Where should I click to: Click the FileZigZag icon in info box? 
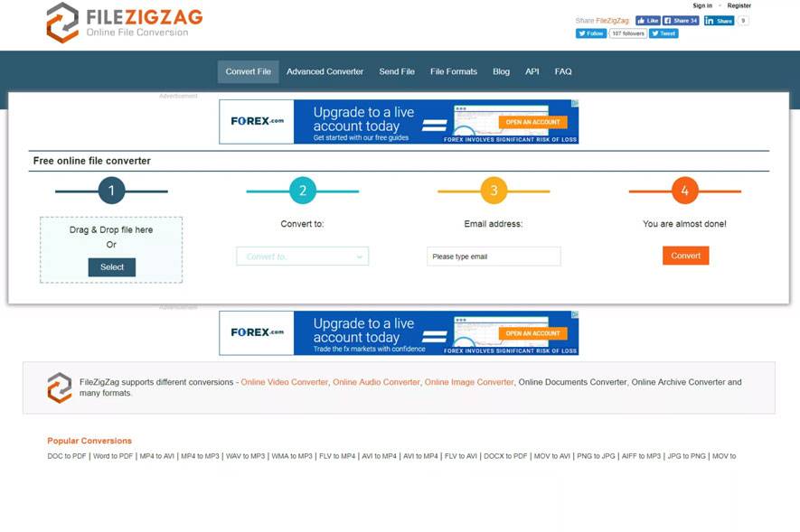coord(60,387)
